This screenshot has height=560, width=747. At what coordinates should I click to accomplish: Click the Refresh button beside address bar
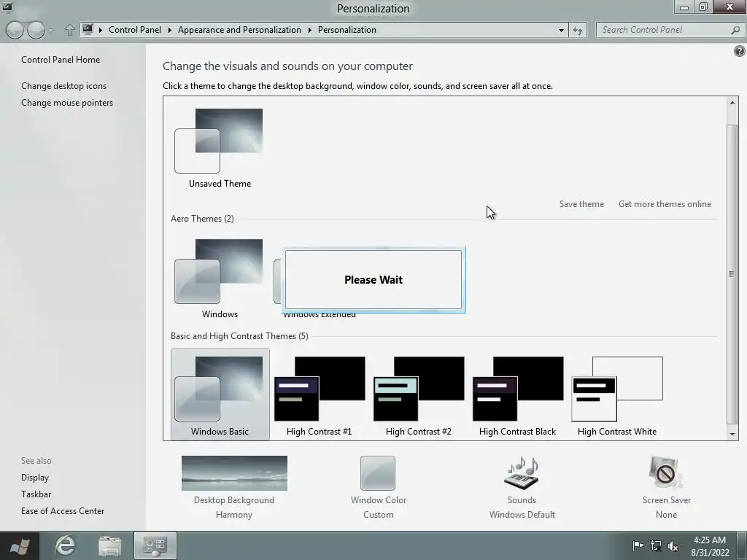point(578,30)
